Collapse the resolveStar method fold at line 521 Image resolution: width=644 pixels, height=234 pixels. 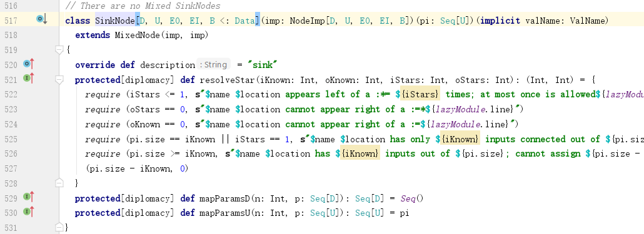pos(59,79)
